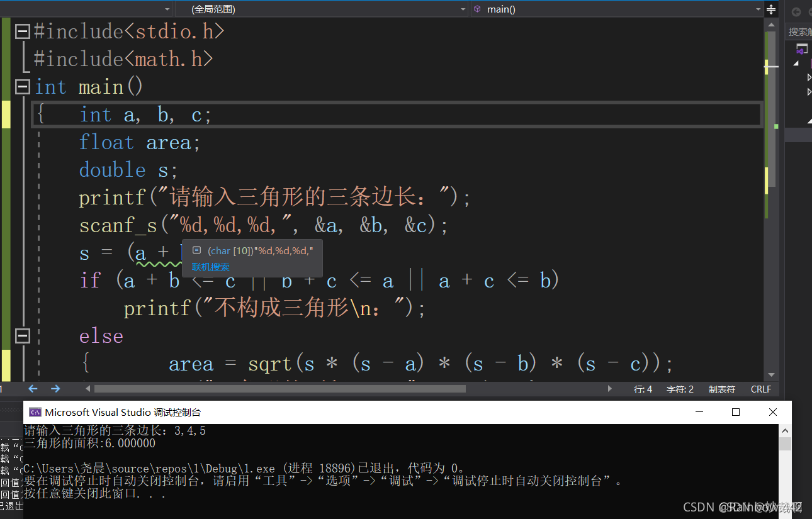This screenshot has width=812, height=519.
Task: Click the else keyword in the code
Action: (x=101, y=336)
